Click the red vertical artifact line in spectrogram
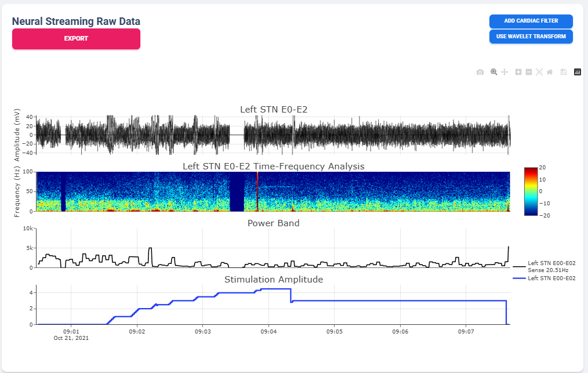Image resolution: width=588 pixels, height=373 pixels. coord(257,191)
